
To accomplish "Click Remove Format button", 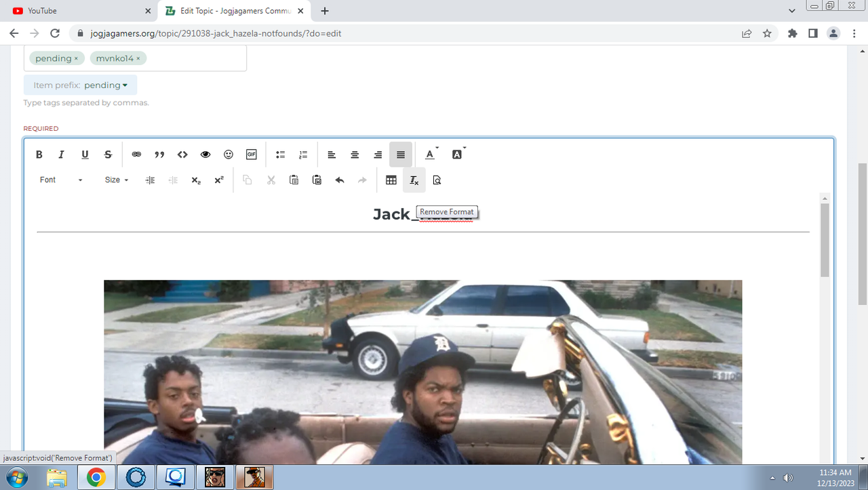I will 414,180.
